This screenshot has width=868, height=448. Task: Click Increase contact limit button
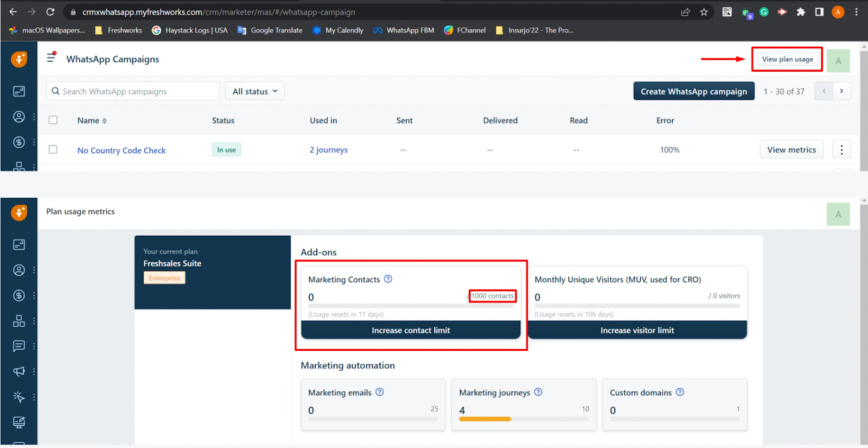point(411,330)
